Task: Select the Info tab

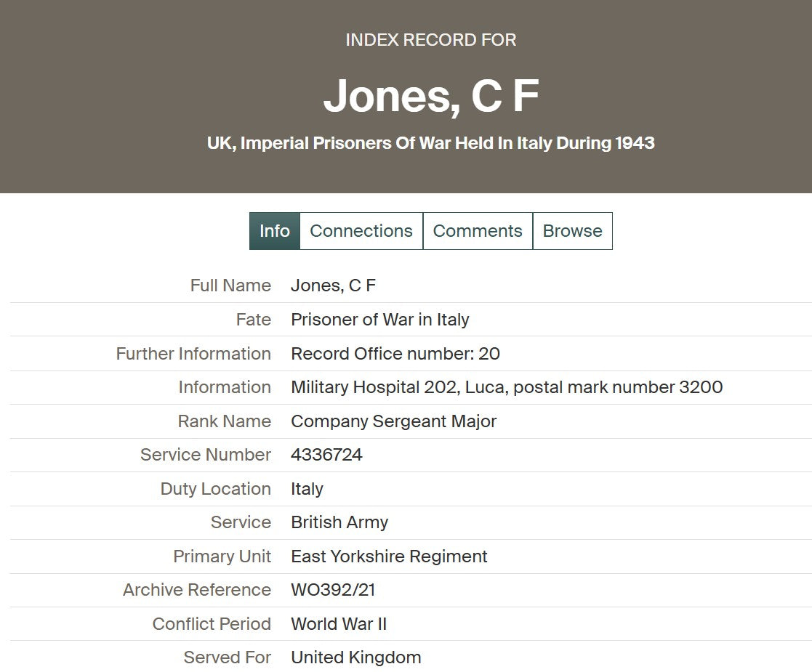Action: point(274,231)
